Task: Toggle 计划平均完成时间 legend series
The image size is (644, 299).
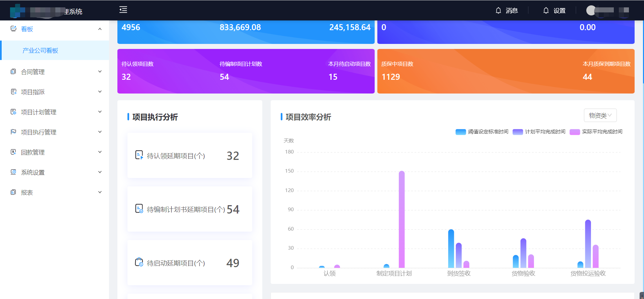Action: point(539,132)
